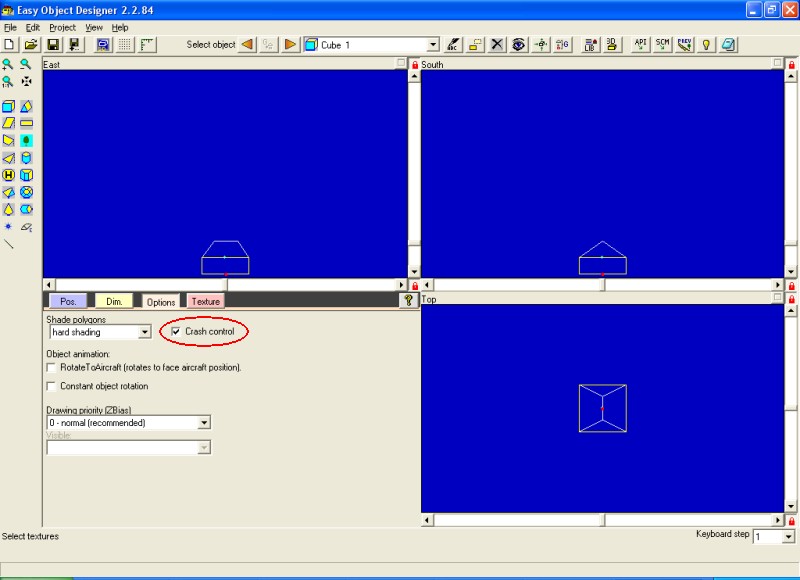Add a tree object with the green tree tool
The width and height of the screenshot is (800, 580).
pos(26,140)
